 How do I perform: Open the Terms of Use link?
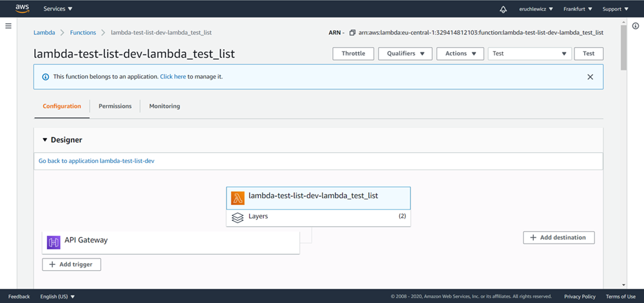[621, 297]
